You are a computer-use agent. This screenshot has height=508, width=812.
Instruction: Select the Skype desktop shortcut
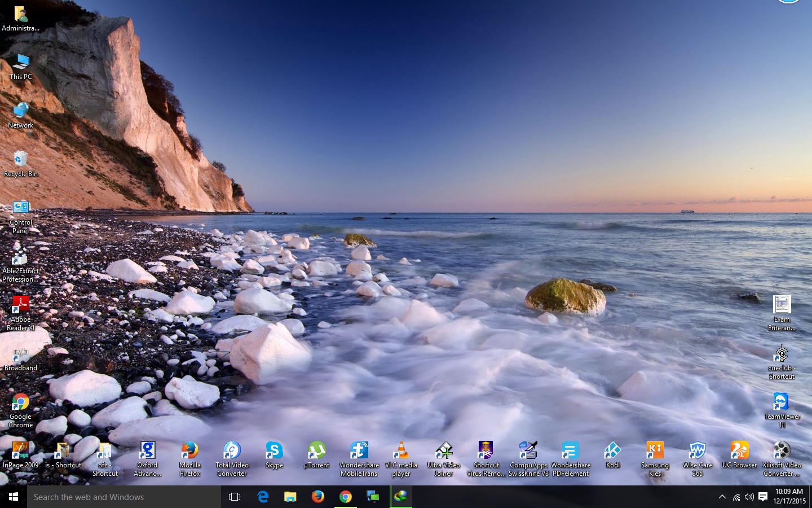274,456
